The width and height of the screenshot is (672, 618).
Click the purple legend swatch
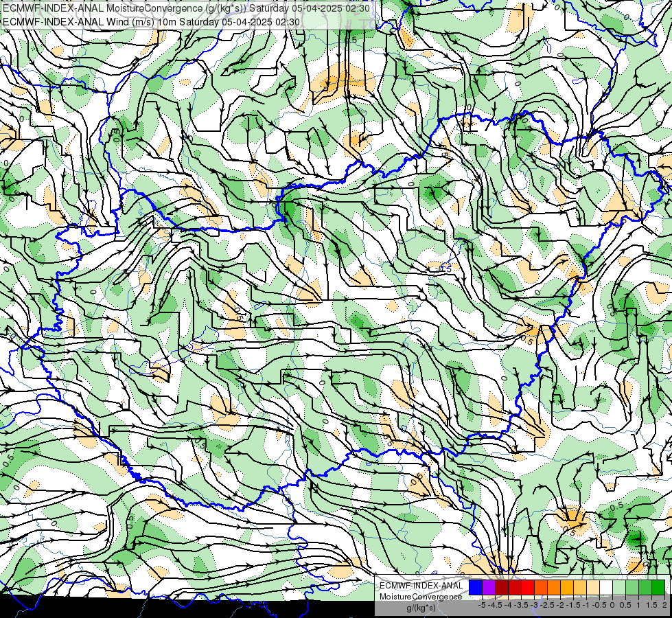coord(489,587)
